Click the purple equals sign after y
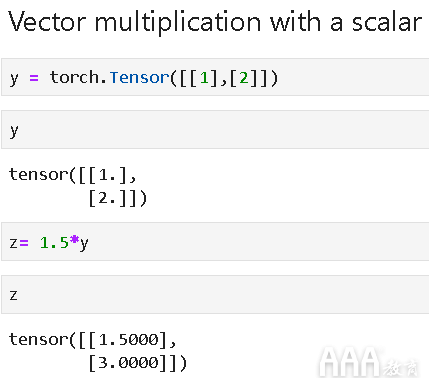 point(34,78)
